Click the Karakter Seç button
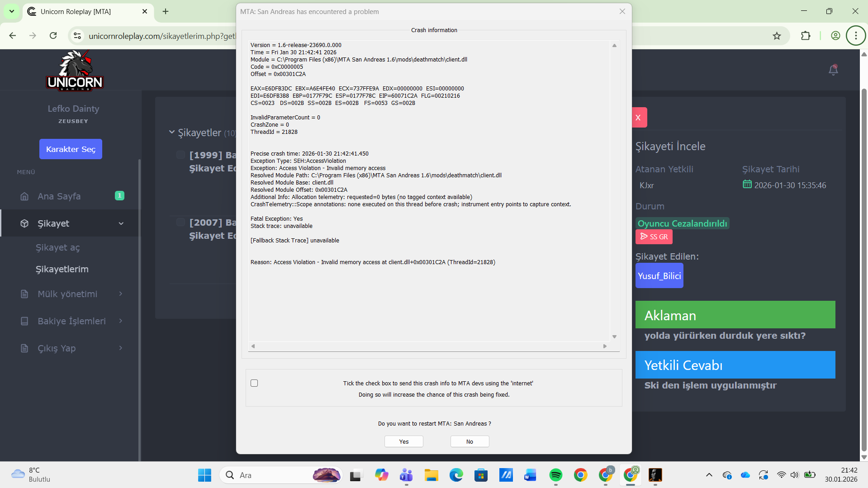The height and width of the screenshot is (488, 868). coord(71,149)
